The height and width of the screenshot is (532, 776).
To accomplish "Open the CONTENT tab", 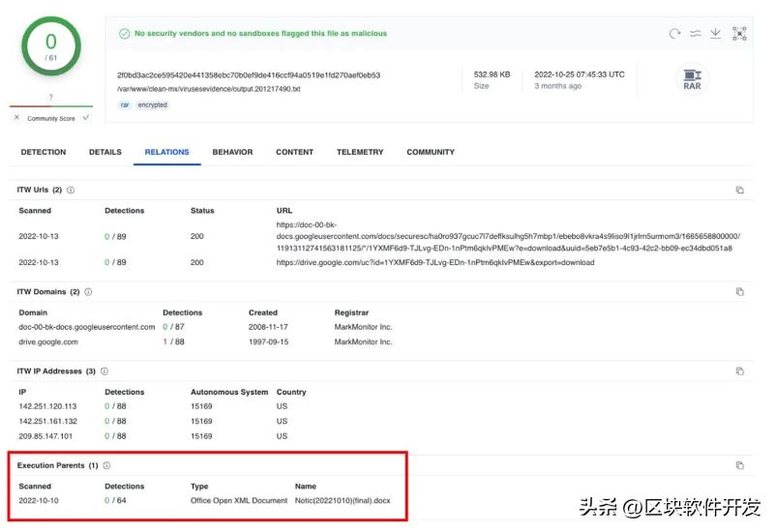I will pyautogui.click(x=294, y=152).
